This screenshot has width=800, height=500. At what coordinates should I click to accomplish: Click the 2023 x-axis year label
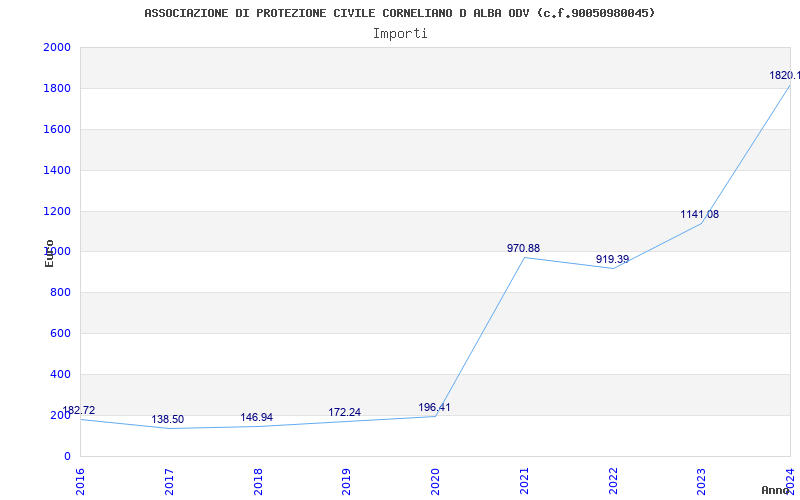tap(702, 481)
